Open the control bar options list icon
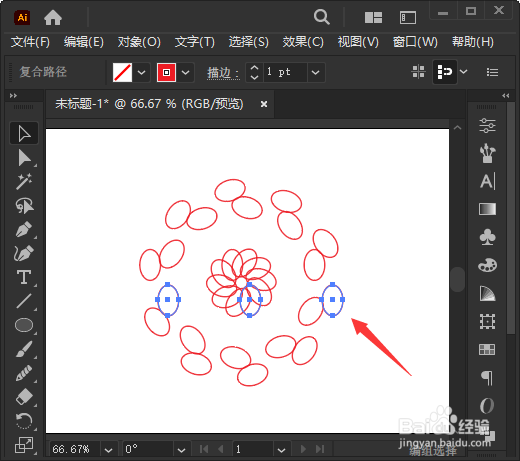 point(492,72)
